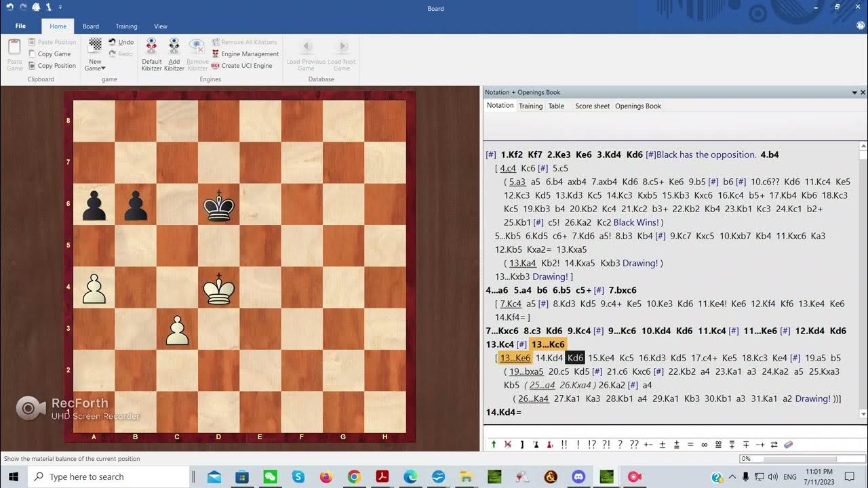Click the Copy Game option
Screen dimensions: 868x488
tap(50, 54)
